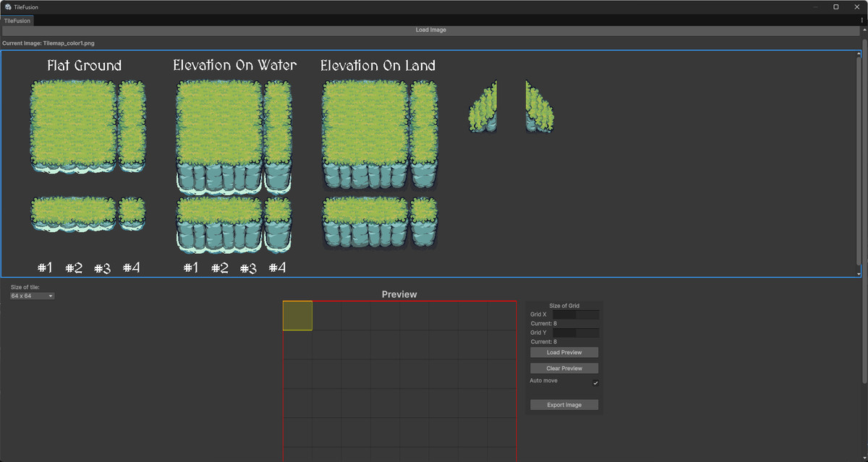Minimize the TileFusion window
The width and height of the screenshot is (868, 462).
coord(816,7)
